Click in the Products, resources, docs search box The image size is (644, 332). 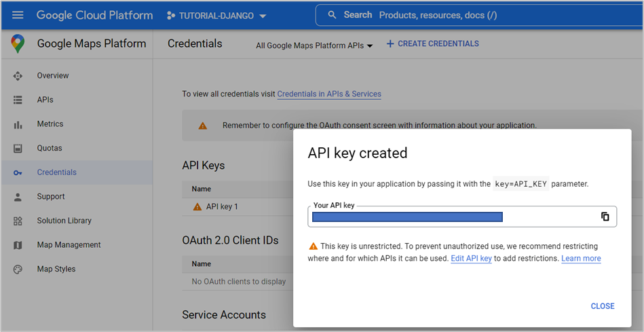pyautogui.click(x=479, y=15)
